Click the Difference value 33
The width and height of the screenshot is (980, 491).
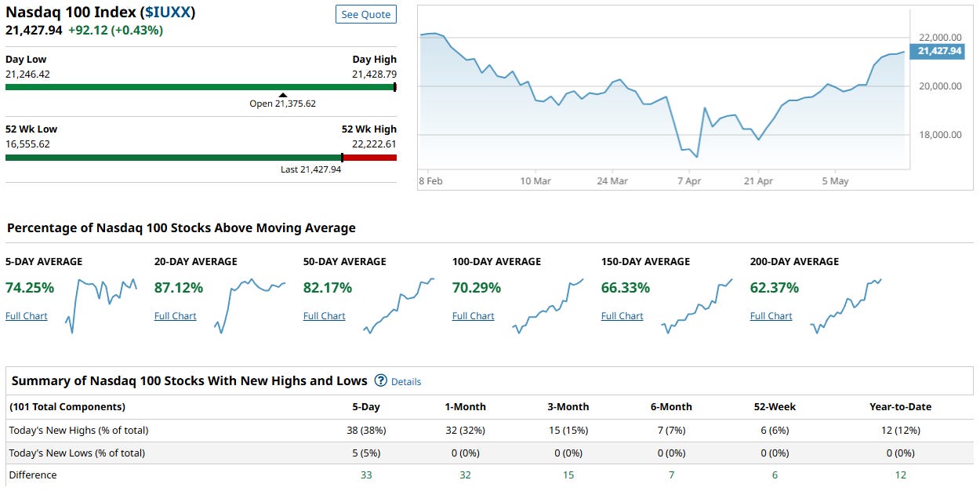(x=366, y=475)
